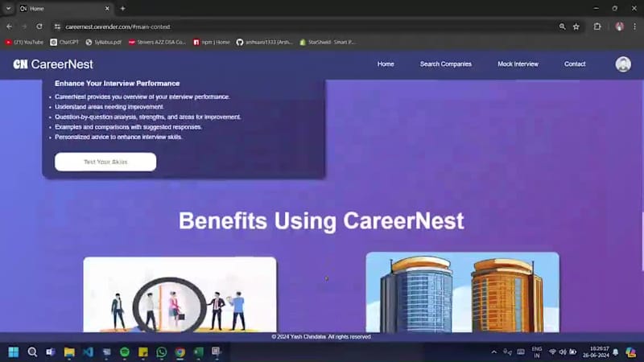Open the browser Extensions menu

click(x=597, y=27)
